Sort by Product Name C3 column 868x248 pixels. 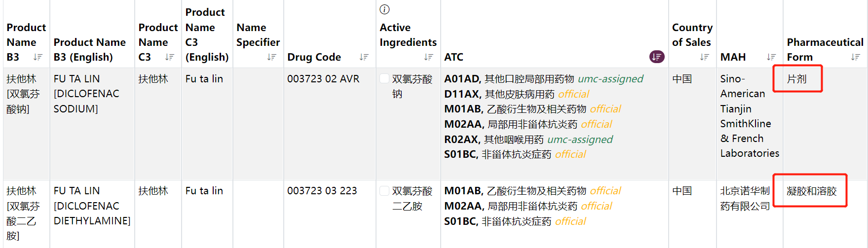(170, 57)
